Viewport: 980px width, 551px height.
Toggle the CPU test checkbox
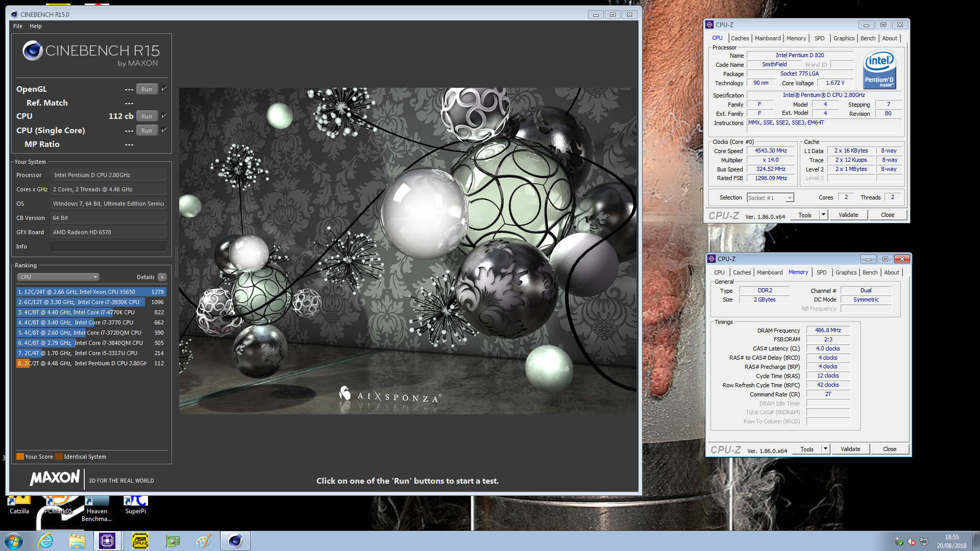tap(164, 116)
